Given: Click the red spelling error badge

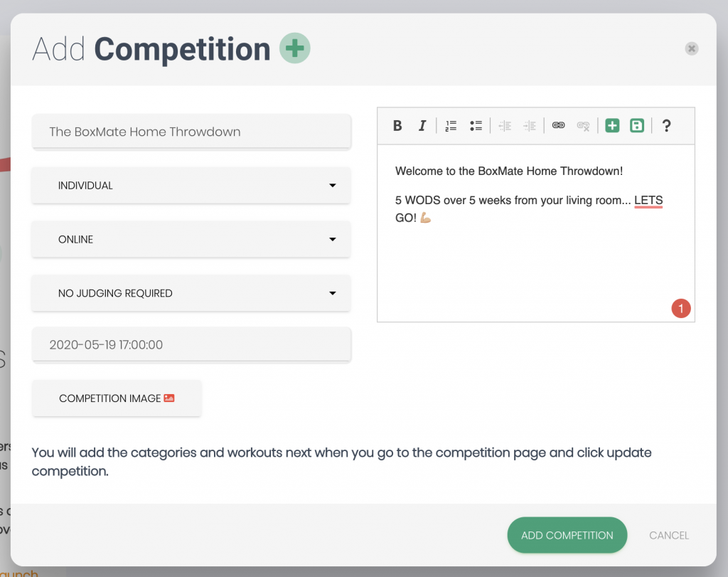Looking at the screenshot, I should click(x=681, y=309).
